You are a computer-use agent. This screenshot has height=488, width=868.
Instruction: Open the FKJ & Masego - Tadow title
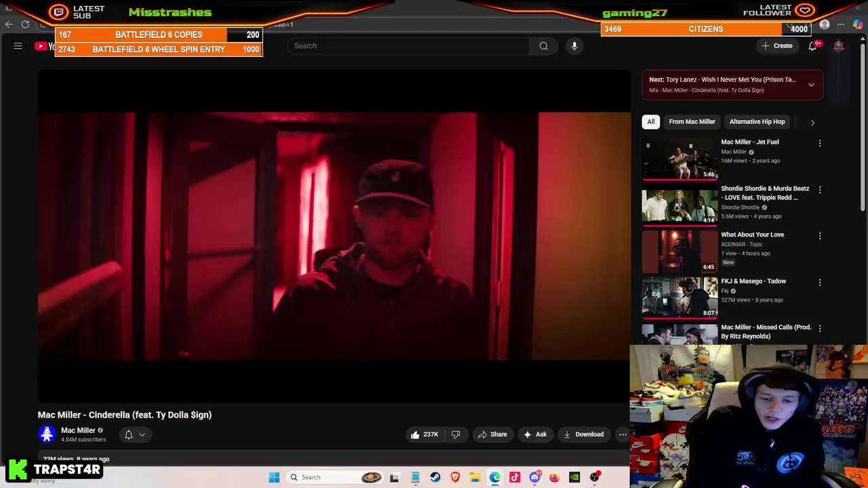[x=753, y=281]
